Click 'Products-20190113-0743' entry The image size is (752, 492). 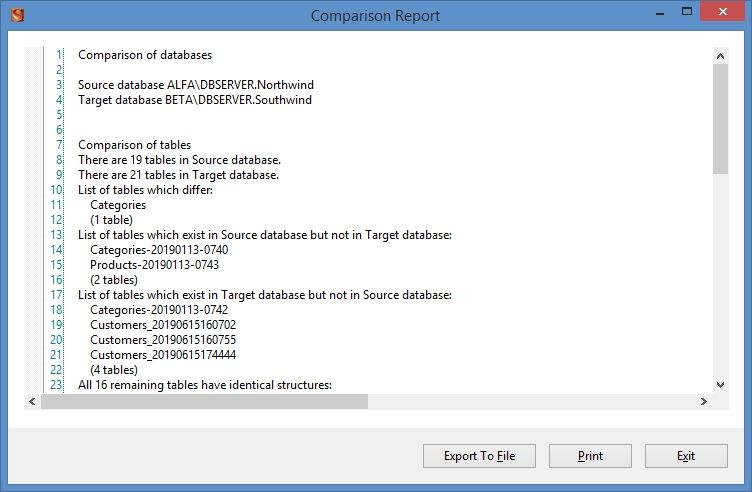[x=154, y=265]
